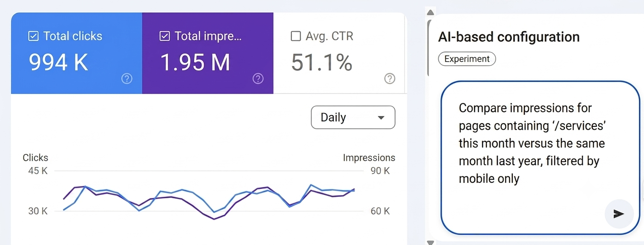
Task: Click the 994 K clicks value
Action: point(59,62)
